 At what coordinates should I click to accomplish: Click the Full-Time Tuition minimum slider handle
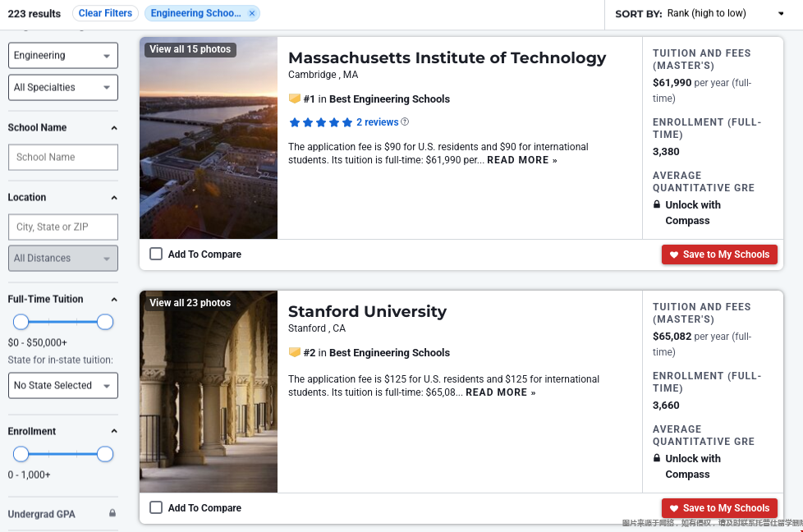pyautogui.click(x=21, y=322)
